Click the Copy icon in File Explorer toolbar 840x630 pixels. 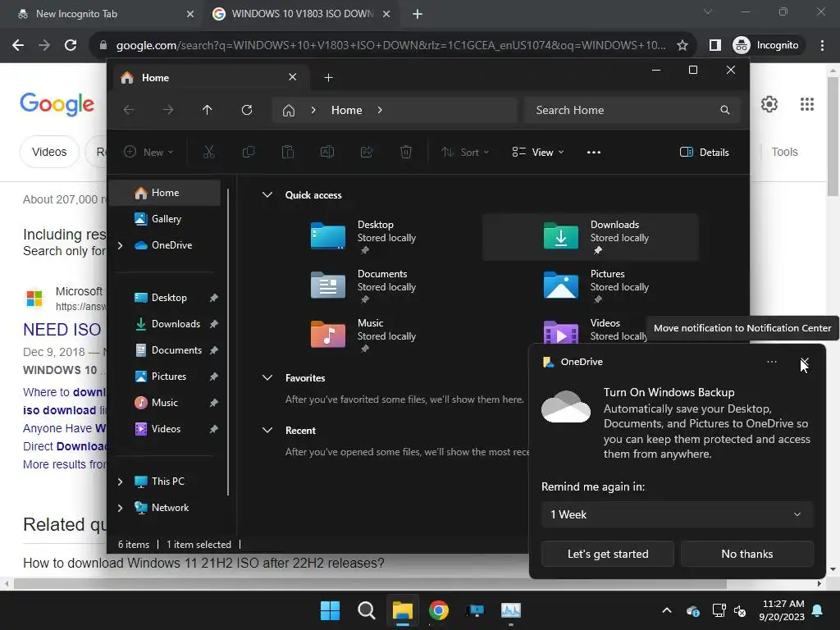248,152
